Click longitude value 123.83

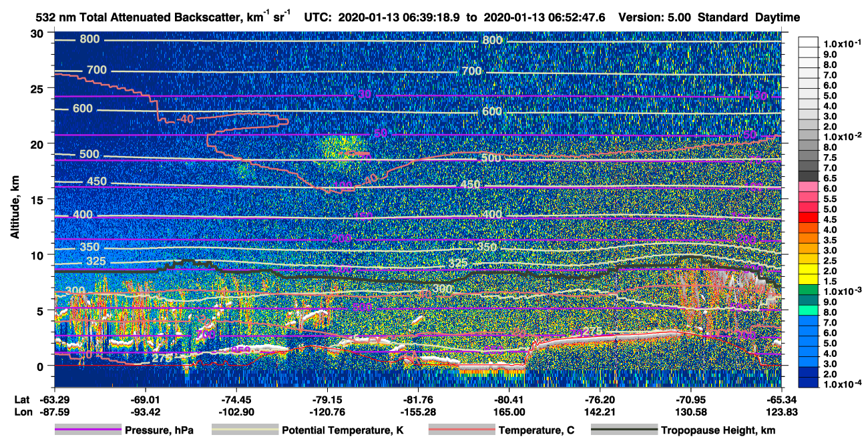(x=781, y=412)
